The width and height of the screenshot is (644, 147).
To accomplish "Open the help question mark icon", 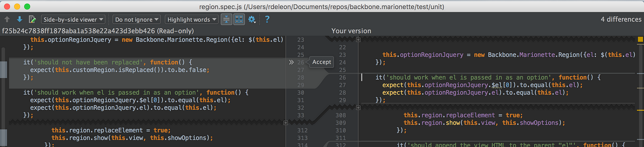I will pyautogui.click(x=267, y=19).
